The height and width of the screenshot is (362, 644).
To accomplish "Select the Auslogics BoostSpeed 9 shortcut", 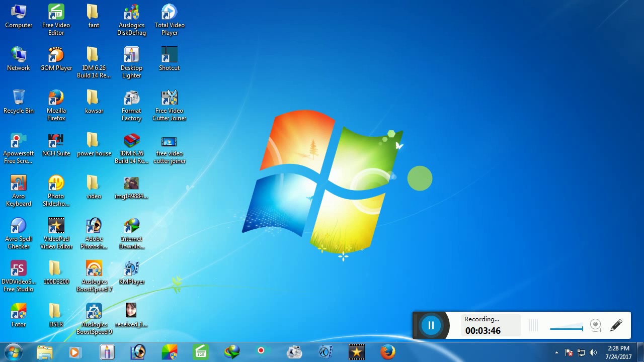I will (x=94, y=320).
